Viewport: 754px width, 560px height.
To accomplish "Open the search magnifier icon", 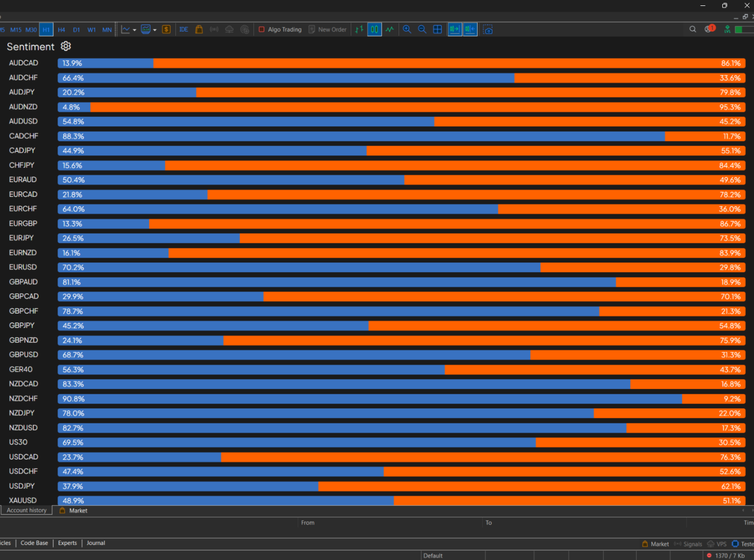I will click(693, 30).
